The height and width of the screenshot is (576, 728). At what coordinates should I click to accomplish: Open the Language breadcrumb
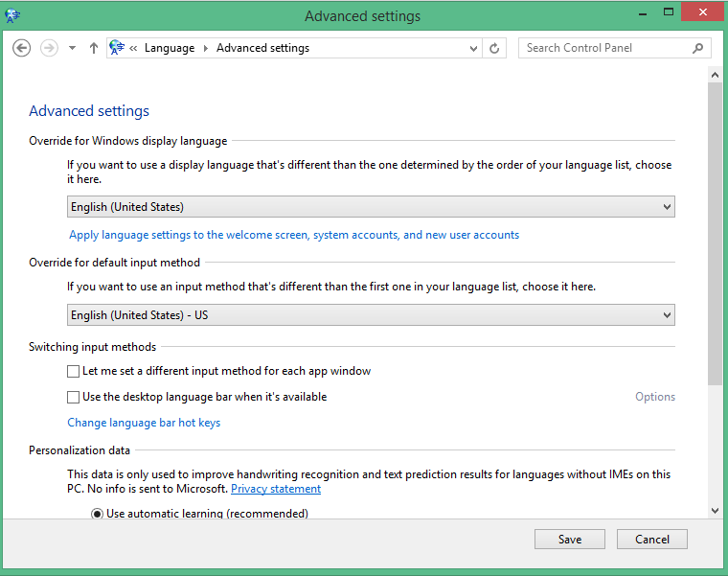point(170,48)
